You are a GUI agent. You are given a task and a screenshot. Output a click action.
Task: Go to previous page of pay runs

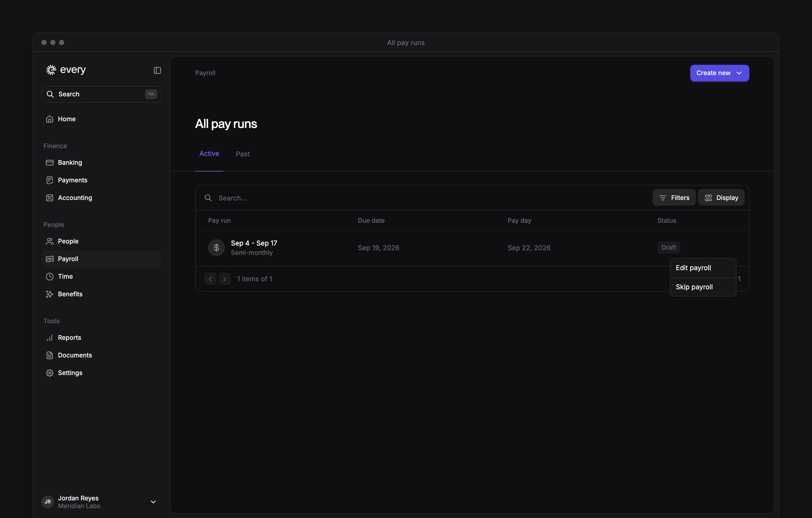(x=210, y=279)
